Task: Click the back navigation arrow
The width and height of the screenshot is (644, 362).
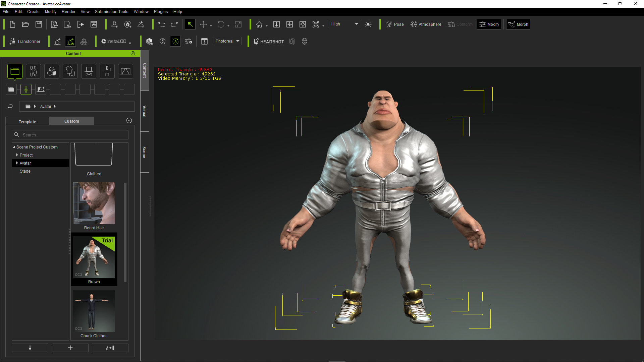Action: point(10,106)
